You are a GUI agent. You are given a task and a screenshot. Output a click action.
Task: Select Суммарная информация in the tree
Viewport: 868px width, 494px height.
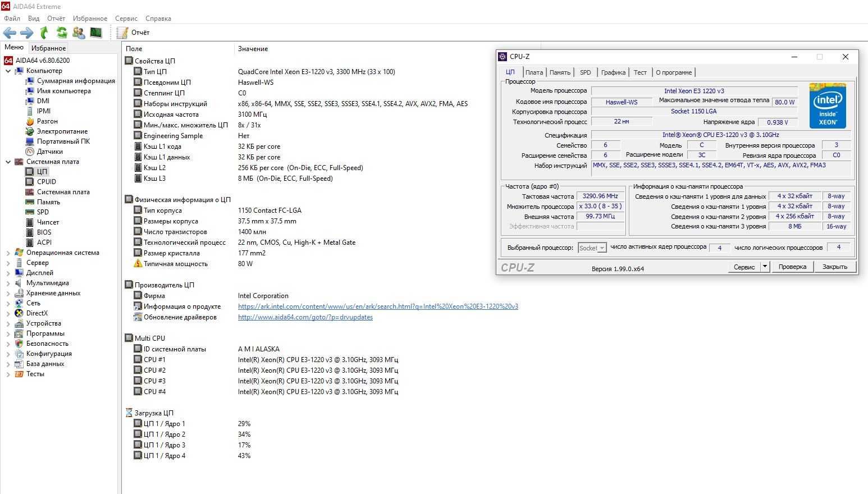click(76, 81)
